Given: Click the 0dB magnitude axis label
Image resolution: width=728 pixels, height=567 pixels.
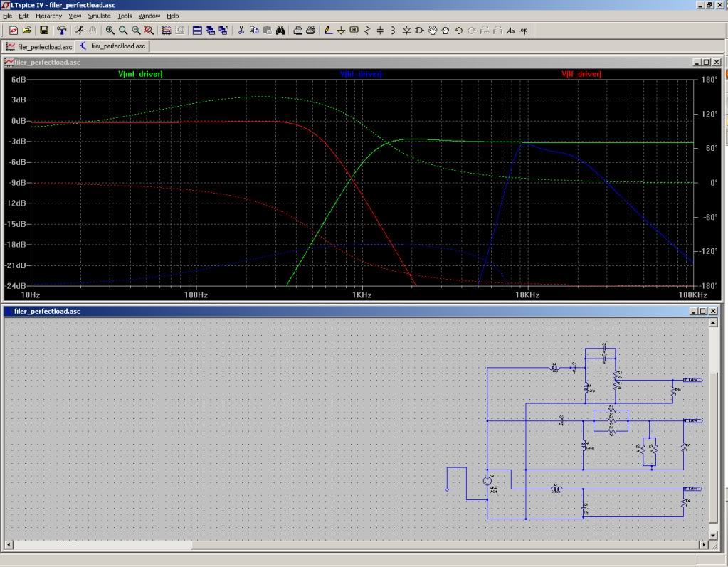Looking at the screenshot, I should (19, 121).
